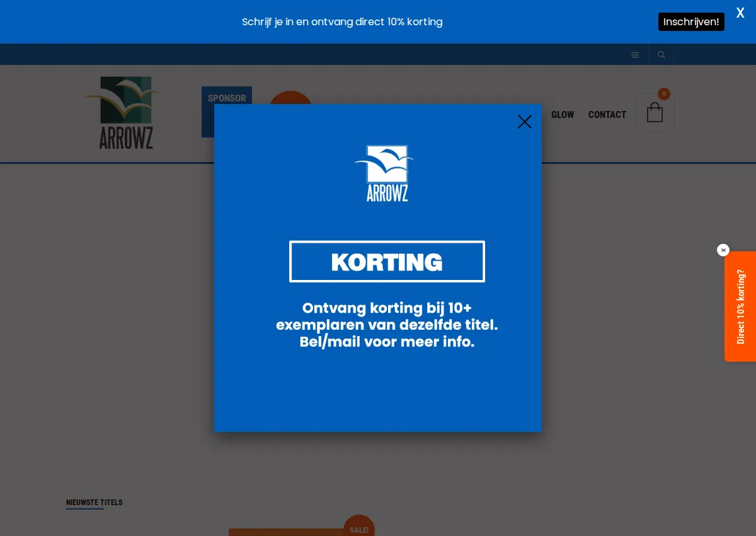Click the Nieuwste Titels heading
Screen dimensions: 756x536
click(x=94, y=503)
